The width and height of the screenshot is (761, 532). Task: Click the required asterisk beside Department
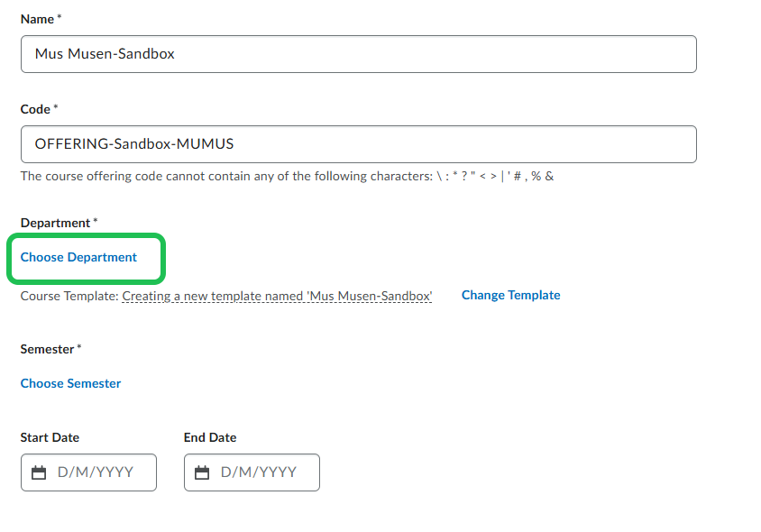pyautogui.click(x=96, y=222)
